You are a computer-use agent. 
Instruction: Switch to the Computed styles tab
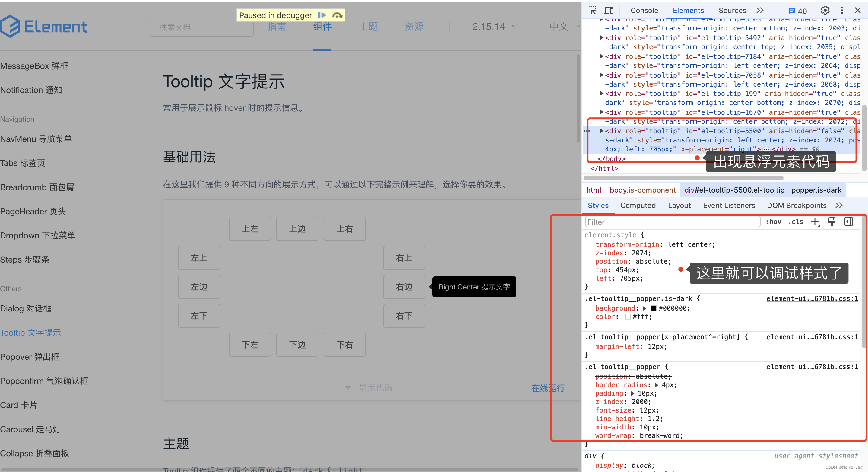[638, 205]
